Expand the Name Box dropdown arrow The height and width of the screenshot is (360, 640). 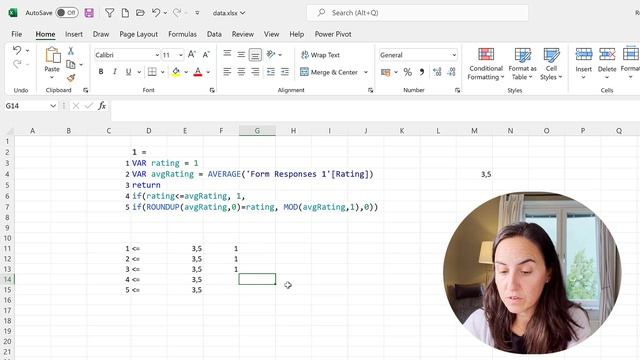[53, 106]
